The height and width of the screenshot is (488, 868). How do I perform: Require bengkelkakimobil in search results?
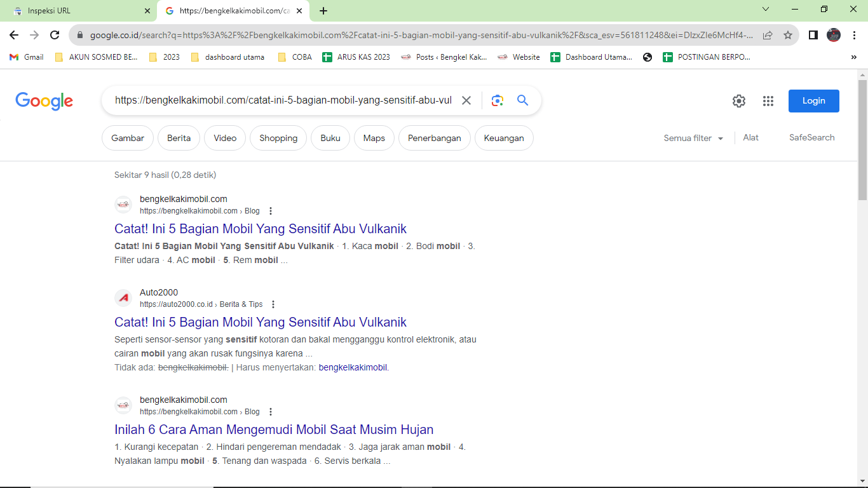(353, 367)
